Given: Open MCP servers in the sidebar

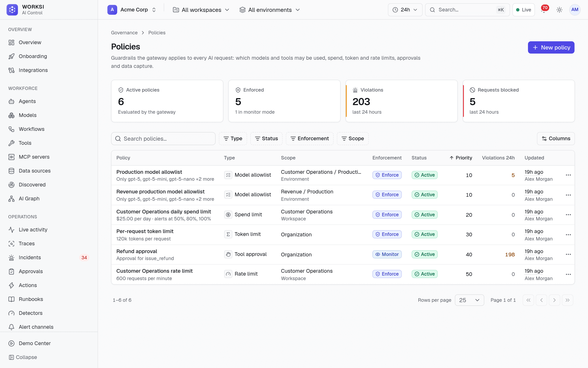Looking at the screenshot, I should click(x=49, y=157).
